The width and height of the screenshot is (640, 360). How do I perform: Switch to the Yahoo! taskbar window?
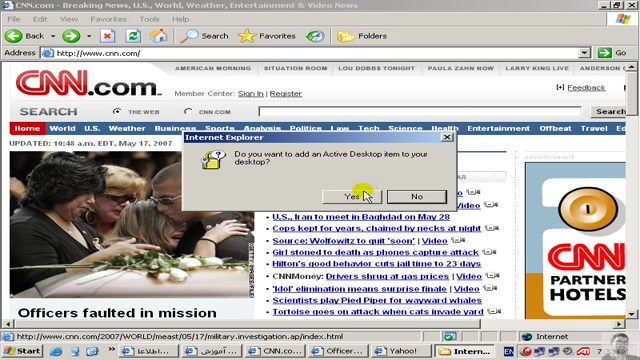click(x=401, y=351)
